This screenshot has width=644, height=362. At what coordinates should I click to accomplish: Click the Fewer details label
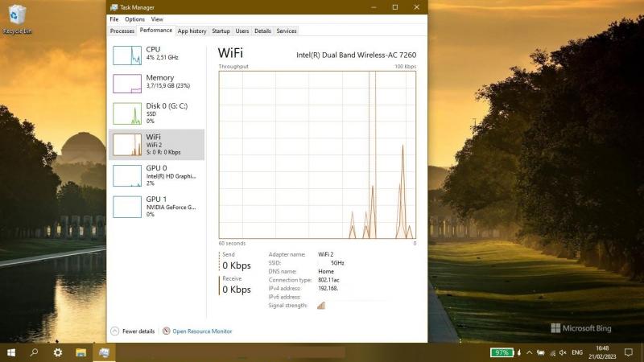(138, 331)
